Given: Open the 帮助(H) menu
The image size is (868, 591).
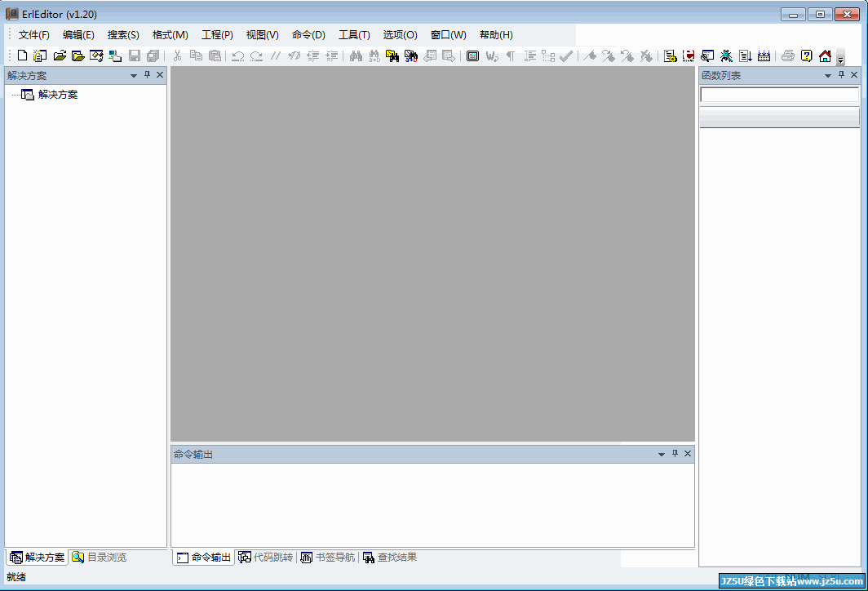Looking at the screenshot, I should [x=496, y=35].
